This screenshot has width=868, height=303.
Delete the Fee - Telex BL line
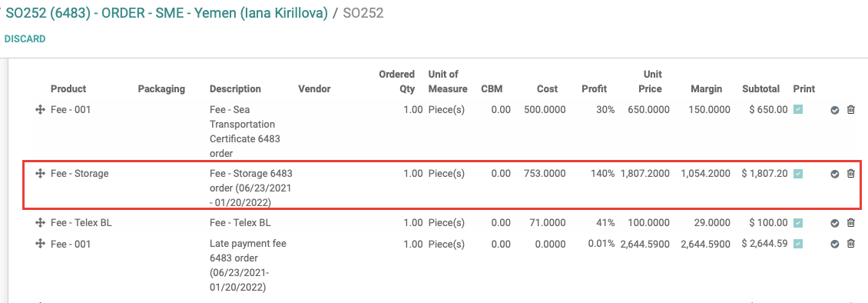(x=851, y=223)
